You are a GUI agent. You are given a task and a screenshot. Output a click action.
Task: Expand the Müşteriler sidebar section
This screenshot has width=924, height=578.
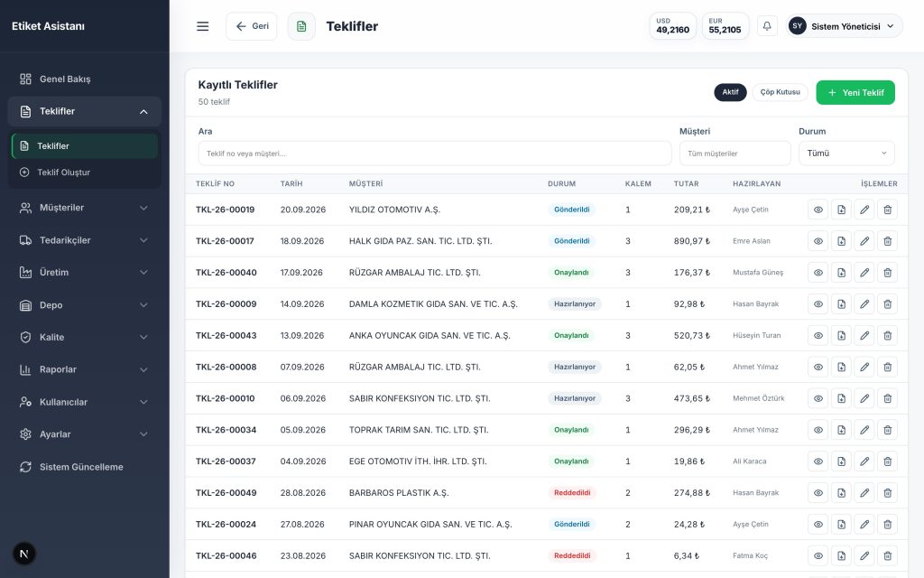pos(84,208)
